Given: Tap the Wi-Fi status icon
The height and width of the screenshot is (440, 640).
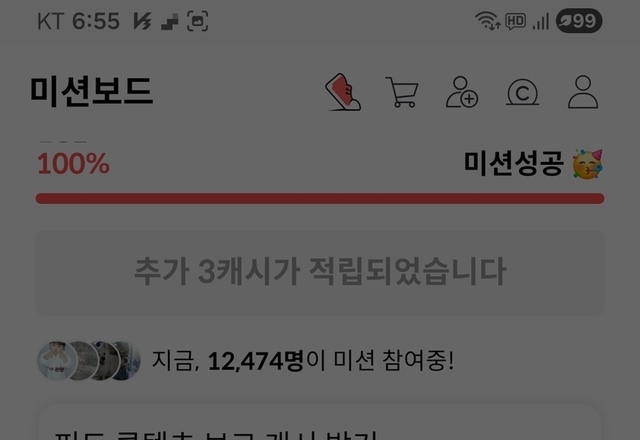Looking at the screenshot, I should (488, 21).
